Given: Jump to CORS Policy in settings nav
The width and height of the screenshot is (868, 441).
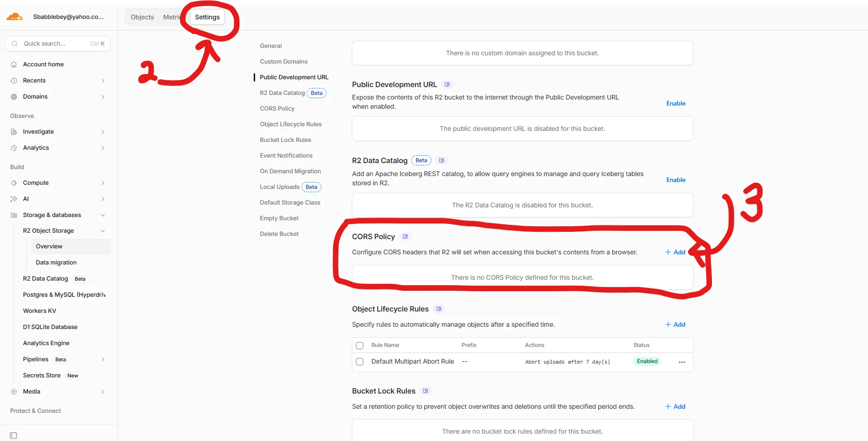Looking at the screenshot, I should tap(277, 109).
